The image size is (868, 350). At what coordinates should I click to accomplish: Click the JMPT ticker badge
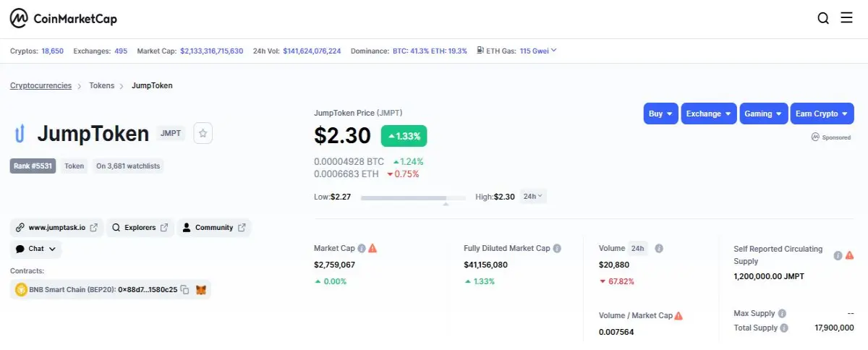tap(171, 133)
